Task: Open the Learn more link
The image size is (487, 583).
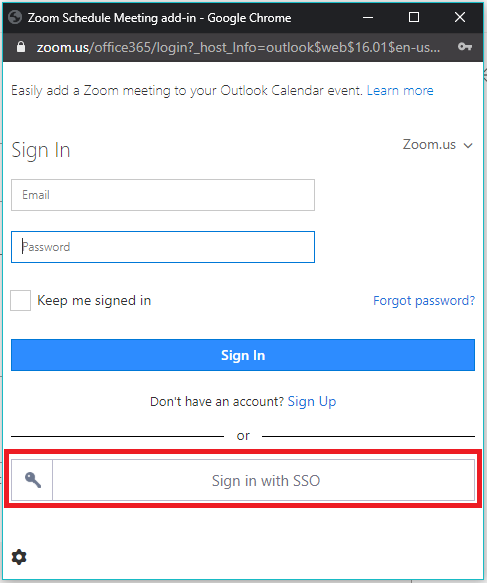Action: [400, 90]
